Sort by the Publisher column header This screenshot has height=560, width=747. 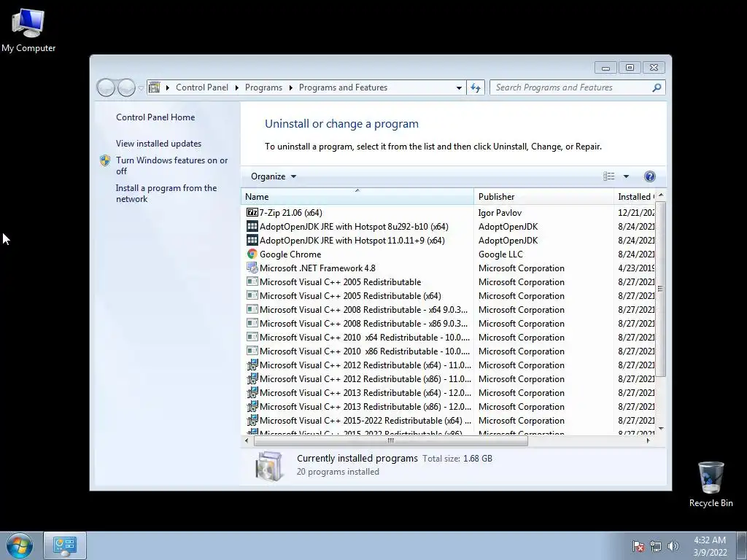pos(543,197)
